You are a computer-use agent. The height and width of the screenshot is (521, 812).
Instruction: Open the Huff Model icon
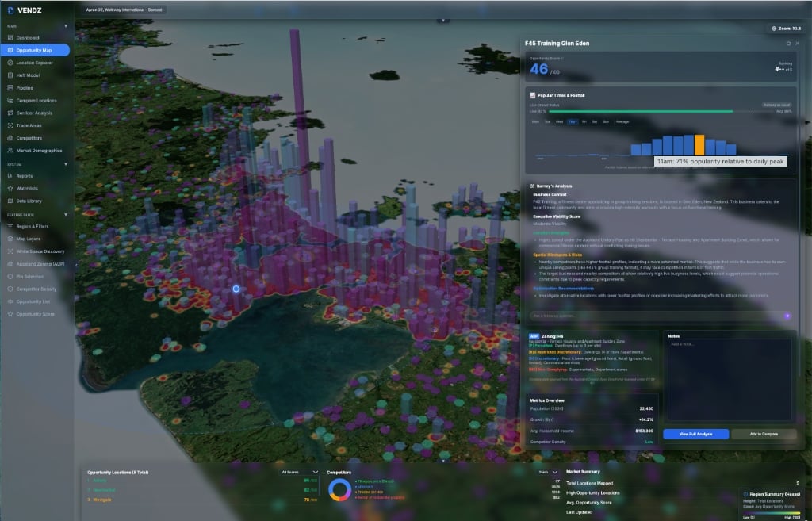[10, 75]
